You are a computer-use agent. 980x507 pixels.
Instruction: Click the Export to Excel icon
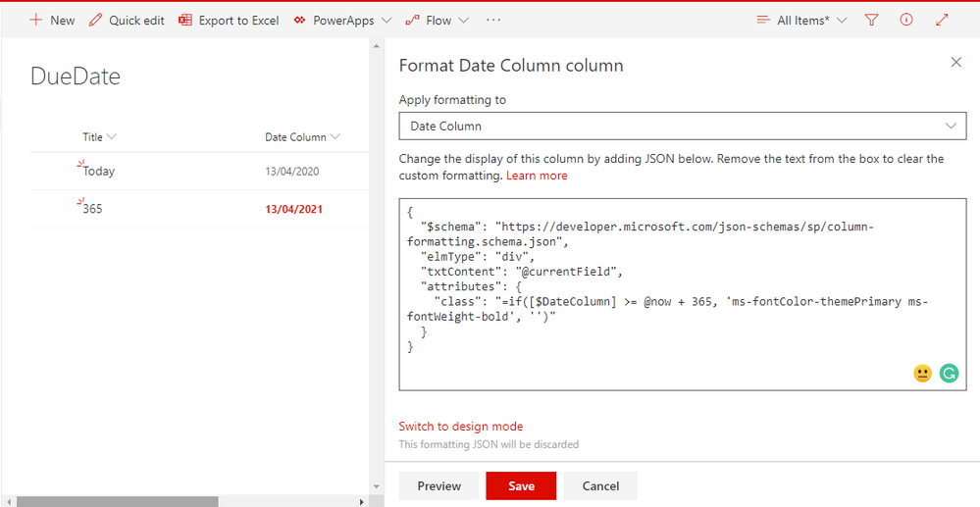[185, 20]
